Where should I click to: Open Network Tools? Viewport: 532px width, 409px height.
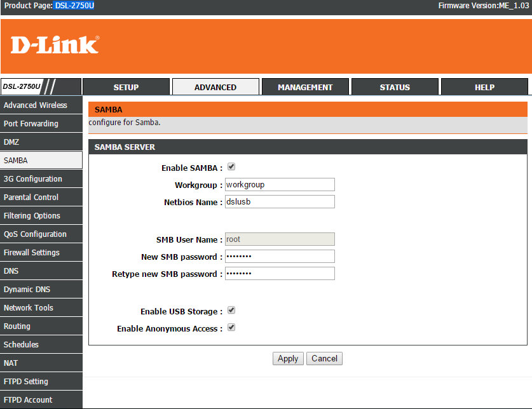pyautogui.click(x=41, y=307)
